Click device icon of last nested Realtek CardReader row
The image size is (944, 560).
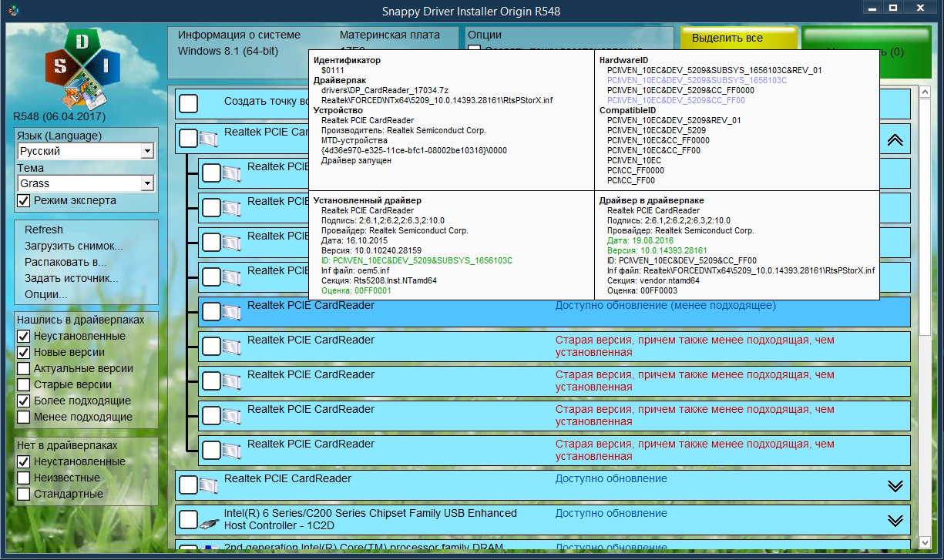[232, 451]
